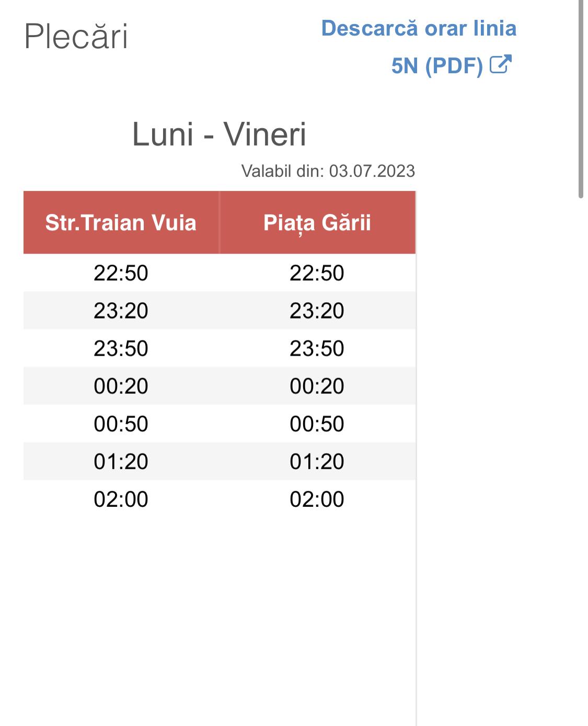Click the 23:20 time under Str.Traian Vuia
The height and width of the screenshot is (726, 588).
(x=121, y=311)
